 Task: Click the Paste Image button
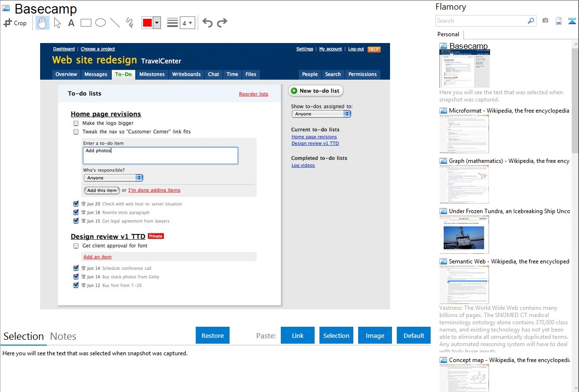point(375,335)
